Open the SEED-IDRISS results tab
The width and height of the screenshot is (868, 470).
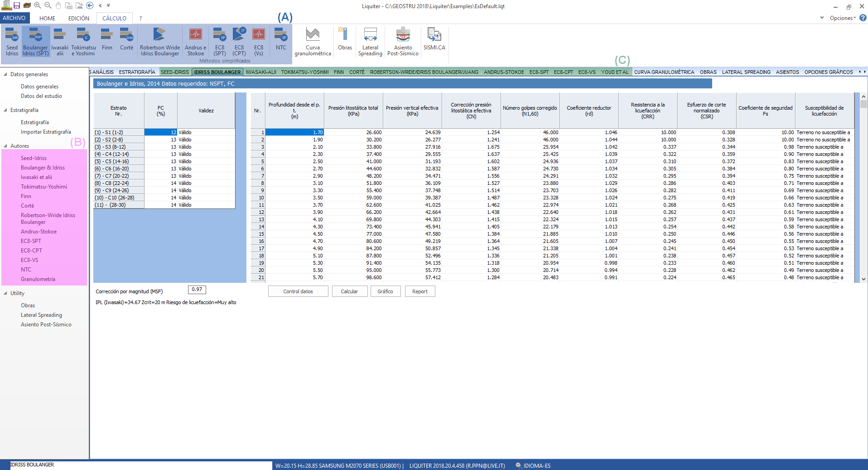tap(174, 72)
